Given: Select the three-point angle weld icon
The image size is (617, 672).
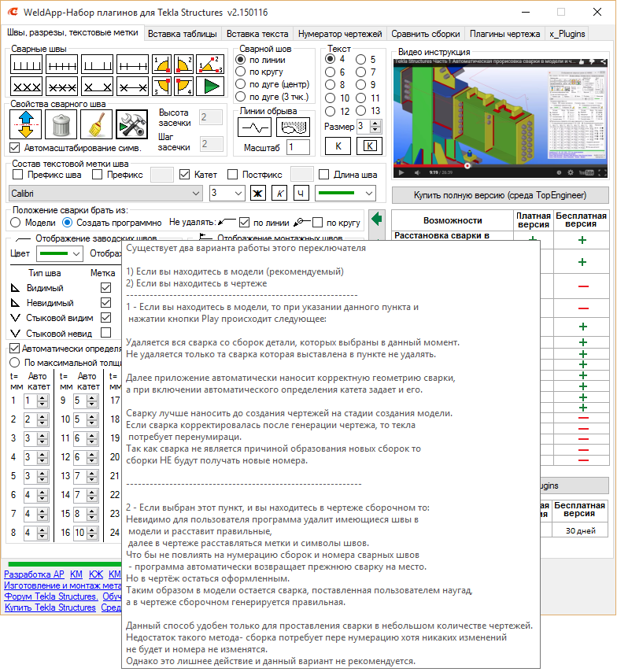Looking at the screenshot, I should pos(211,65).
